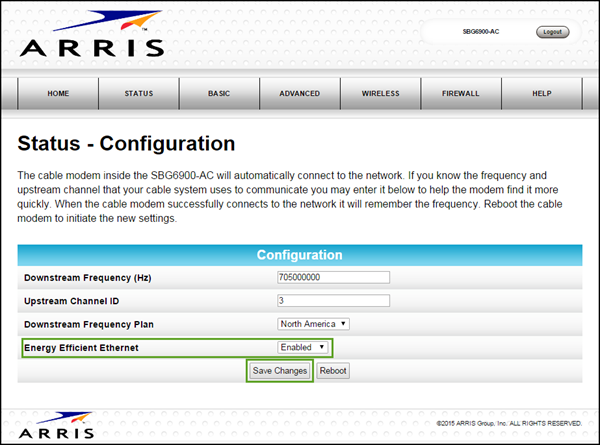Viewport: 600px width, 445px height.
Task: Open the FIREWALL settings tab
Action: tap(460, 93)
